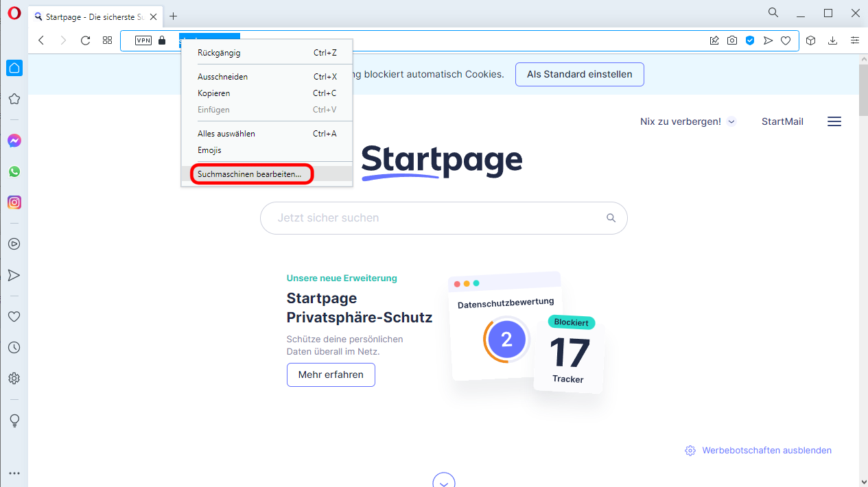868x487 pixels.
Task: Open the ad blocker shield icon
Action: 750,40
